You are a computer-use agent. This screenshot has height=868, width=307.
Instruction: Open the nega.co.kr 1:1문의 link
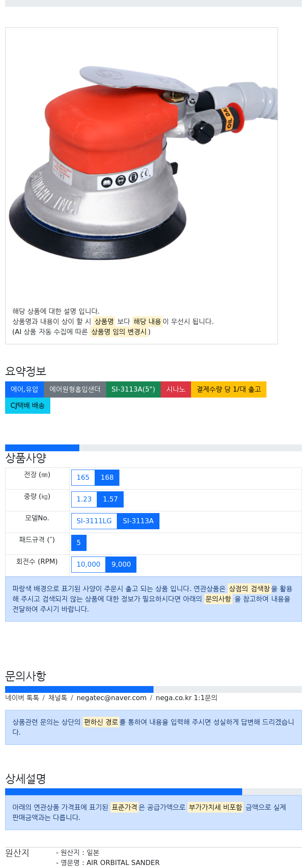click(x=186, y=698)
